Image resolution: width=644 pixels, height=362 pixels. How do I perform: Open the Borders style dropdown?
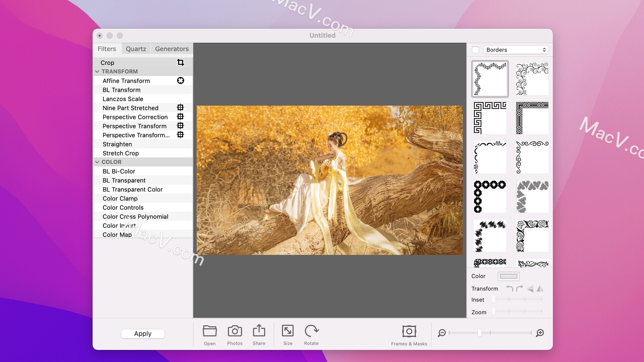click(515, 50)
